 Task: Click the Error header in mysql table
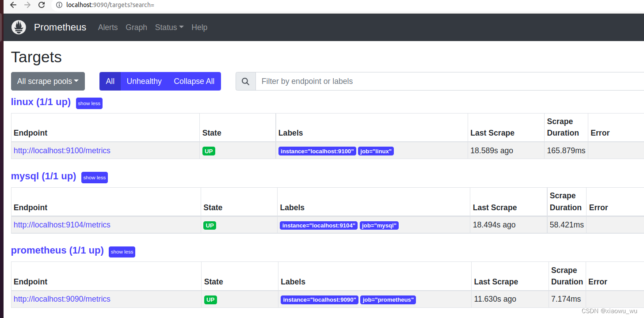598,208
